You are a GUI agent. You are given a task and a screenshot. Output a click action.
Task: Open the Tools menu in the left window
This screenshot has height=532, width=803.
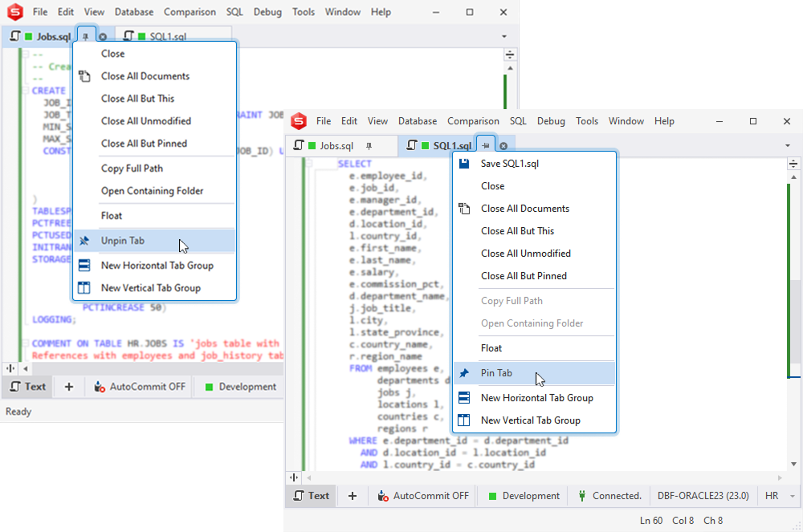click(304, 12)
